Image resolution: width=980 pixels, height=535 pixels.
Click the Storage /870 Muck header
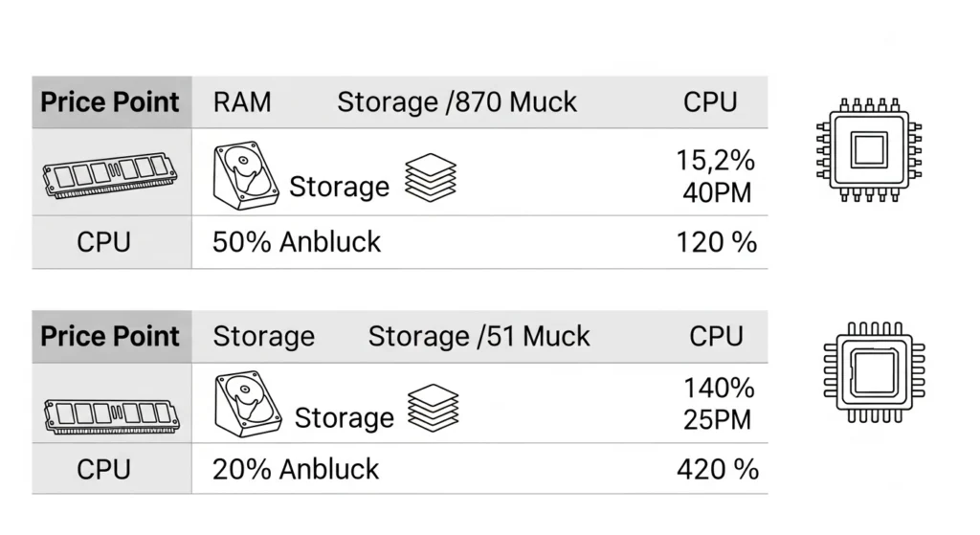click(457, 102)
